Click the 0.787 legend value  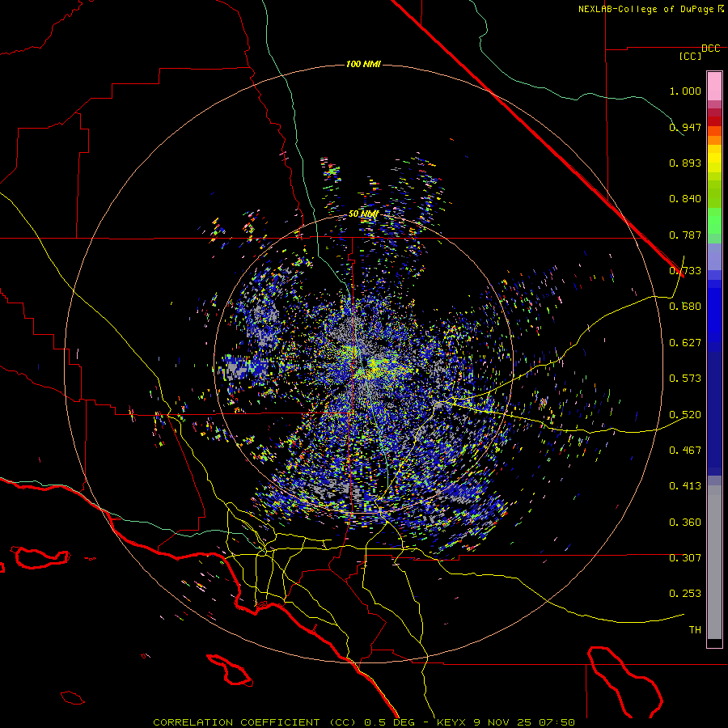click(685, 235)
